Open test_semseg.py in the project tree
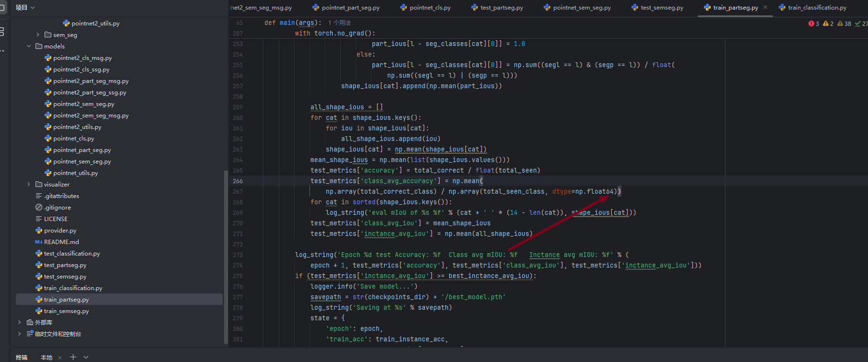 click(x=61, y=277)
